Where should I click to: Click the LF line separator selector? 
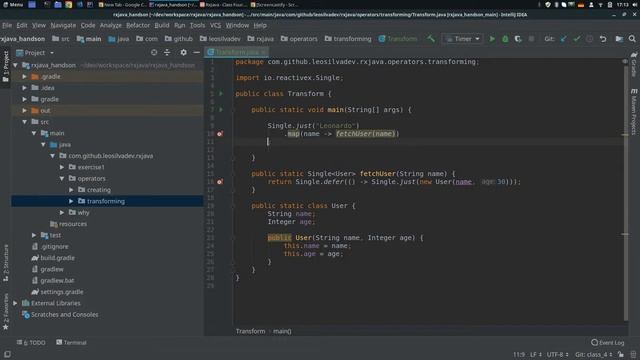pyautogui.click(x=536, y=354)
